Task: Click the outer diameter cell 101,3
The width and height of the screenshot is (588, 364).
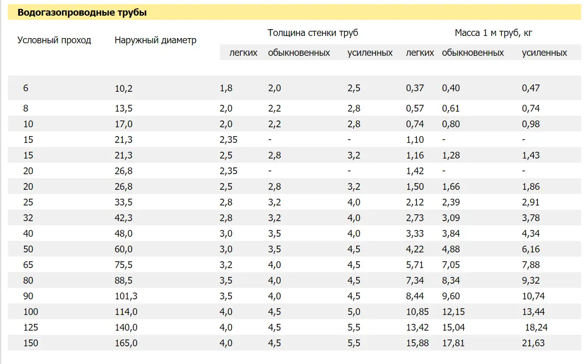Action: tap(126, 296)
